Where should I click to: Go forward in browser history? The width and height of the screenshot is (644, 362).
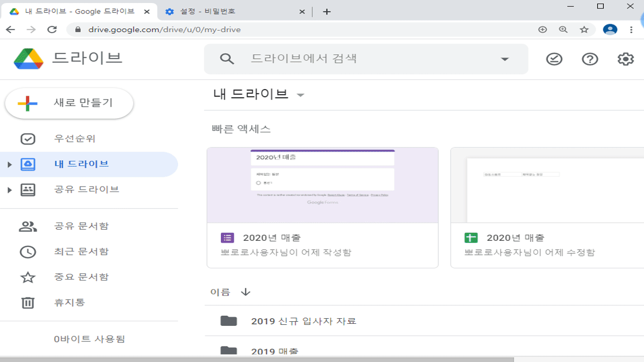tap(31, 30)
